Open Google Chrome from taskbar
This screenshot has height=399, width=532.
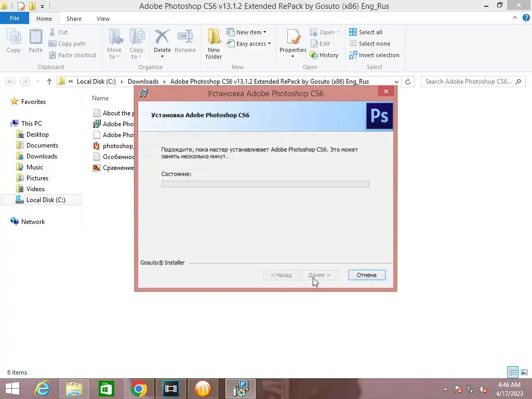point(138,389)
